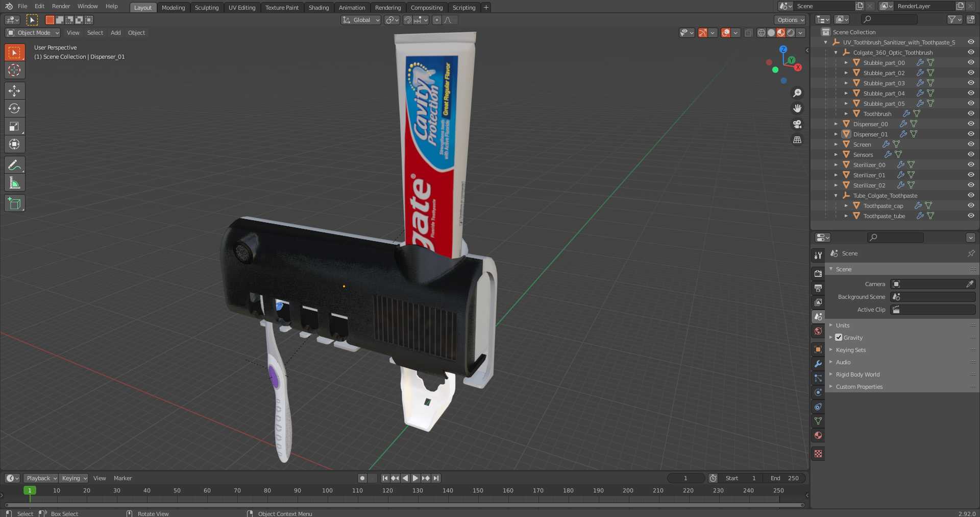Select the Cursor tool in the toolbar
This screenshot has height=517, width=980.
14,70
